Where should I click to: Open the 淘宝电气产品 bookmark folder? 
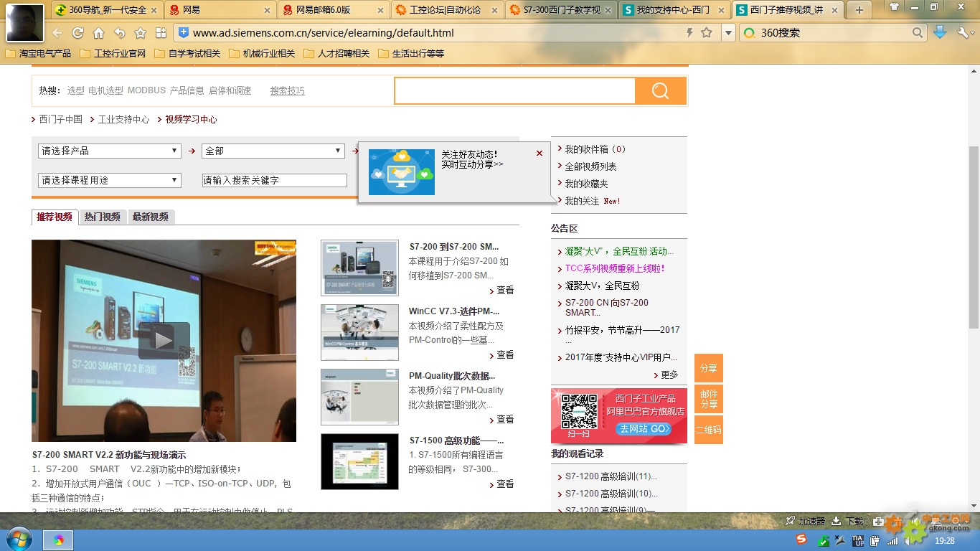click(38, 53)
